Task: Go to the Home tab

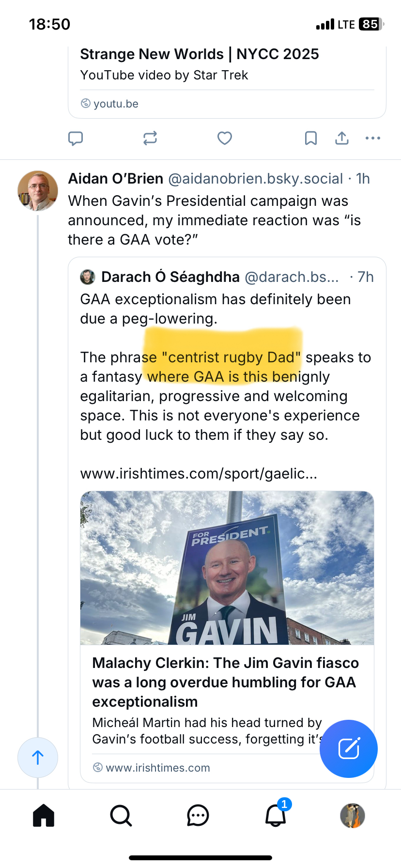Action: click(44, 816)
